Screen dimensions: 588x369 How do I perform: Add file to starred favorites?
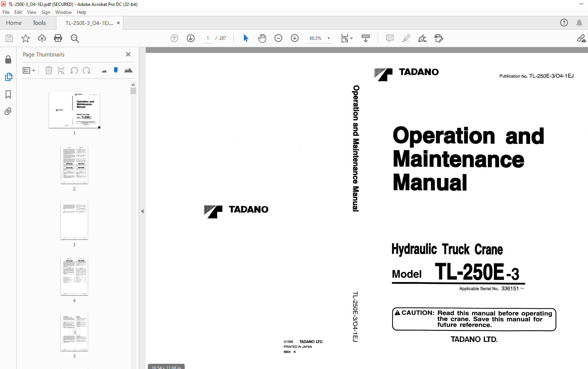(x=26, y=38)
